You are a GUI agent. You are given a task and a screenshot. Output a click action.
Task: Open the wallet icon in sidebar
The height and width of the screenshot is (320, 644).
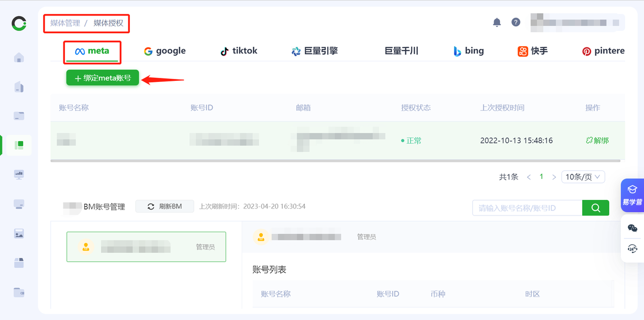(x=19, y=292)
